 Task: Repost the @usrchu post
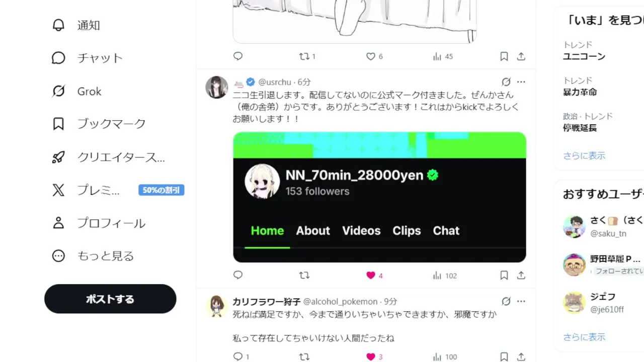(304, 276)
